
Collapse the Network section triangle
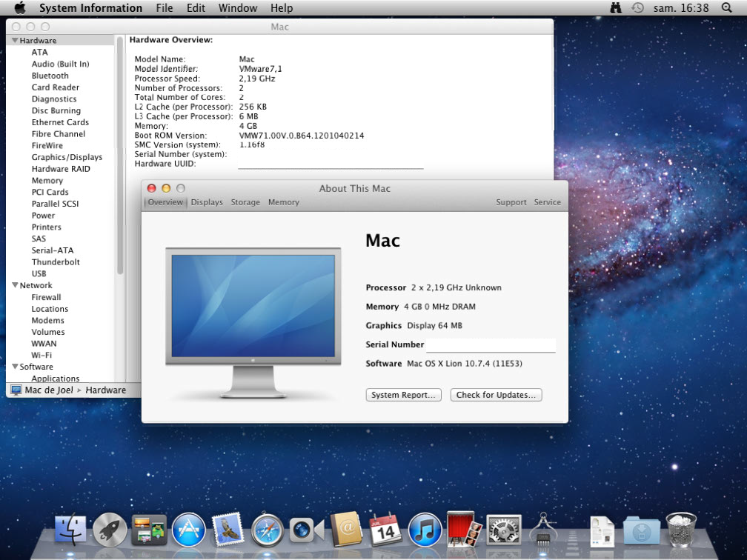click(15, 285)
